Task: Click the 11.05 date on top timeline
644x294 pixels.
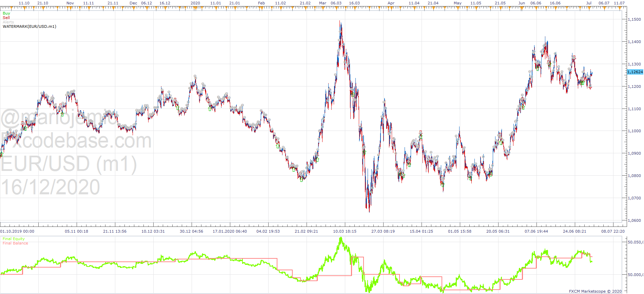Action: click(x=476, y=3)
